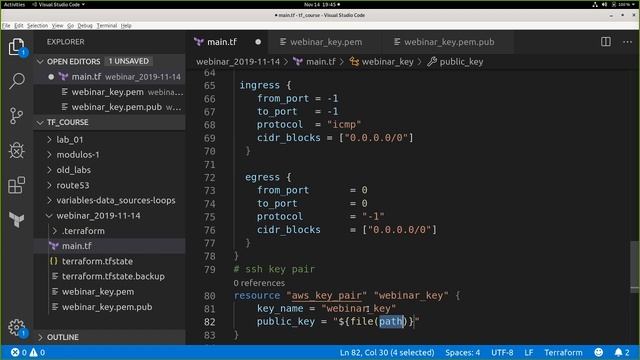
Task: Change indentation via Spaces: 4
Action: pyautogui.click(x=462, y=352)
